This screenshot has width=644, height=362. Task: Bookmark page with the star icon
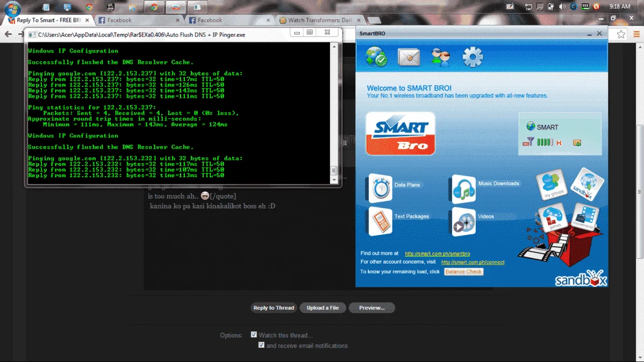621,34
